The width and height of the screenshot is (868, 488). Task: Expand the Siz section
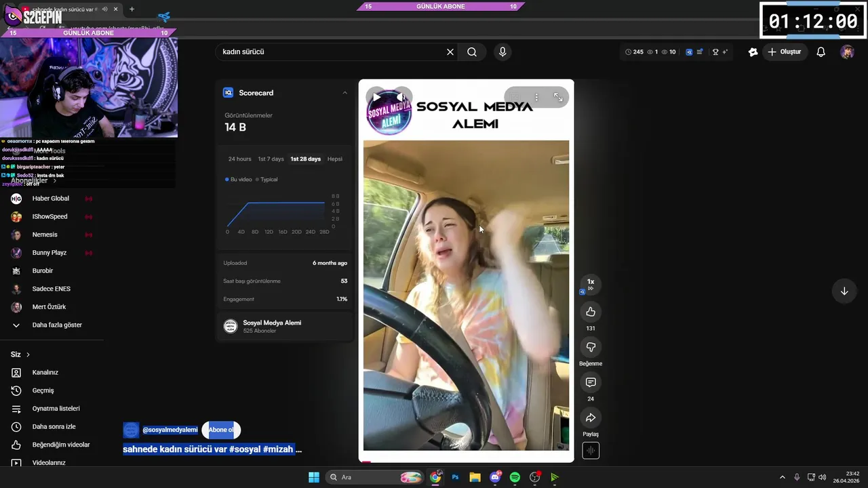[20, 354]
